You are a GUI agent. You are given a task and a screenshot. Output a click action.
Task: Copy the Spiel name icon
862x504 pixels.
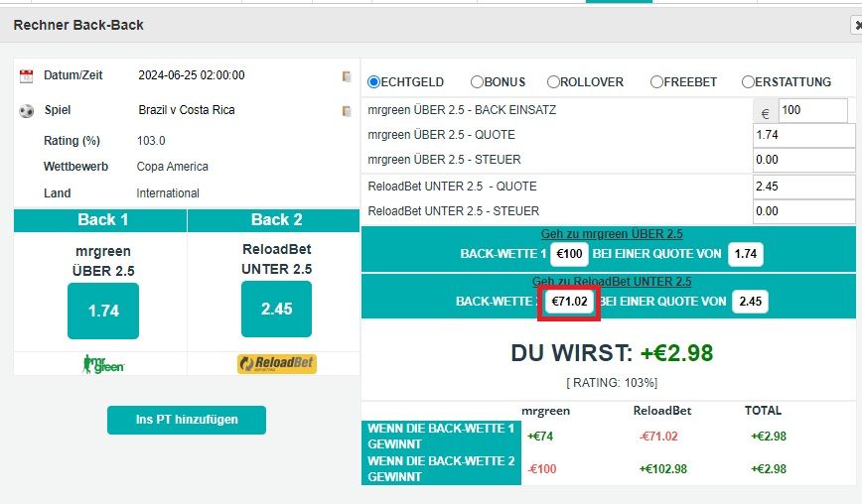[347, 111]
